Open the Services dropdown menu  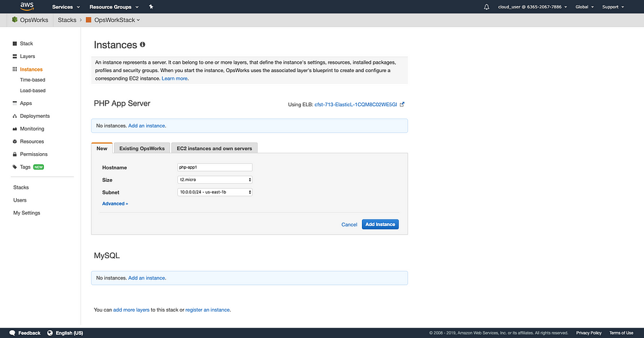pos(66,7)
